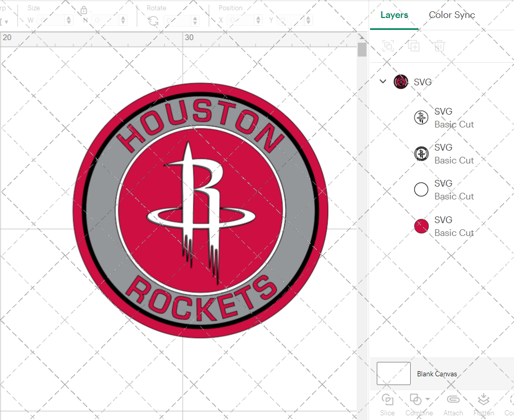Click the Houston Rockets logo on canvas

200,210
